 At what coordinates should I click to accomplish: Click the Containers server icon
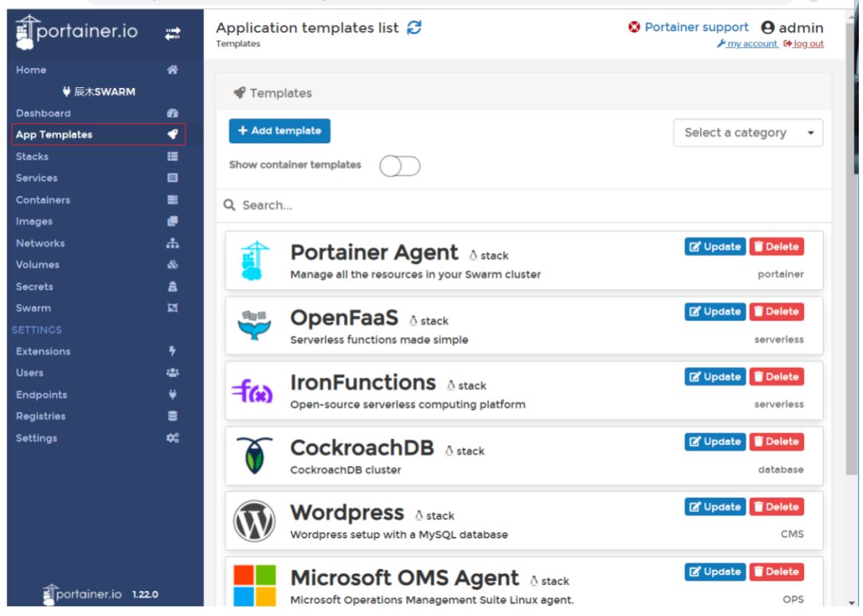[x=173, y=200]
